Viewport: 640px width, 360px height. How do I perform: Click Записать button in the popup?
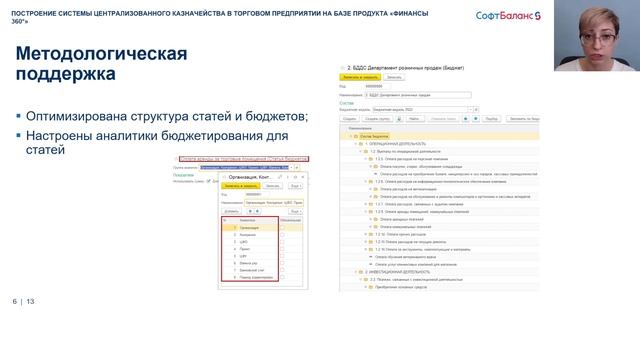pos(272,186)
